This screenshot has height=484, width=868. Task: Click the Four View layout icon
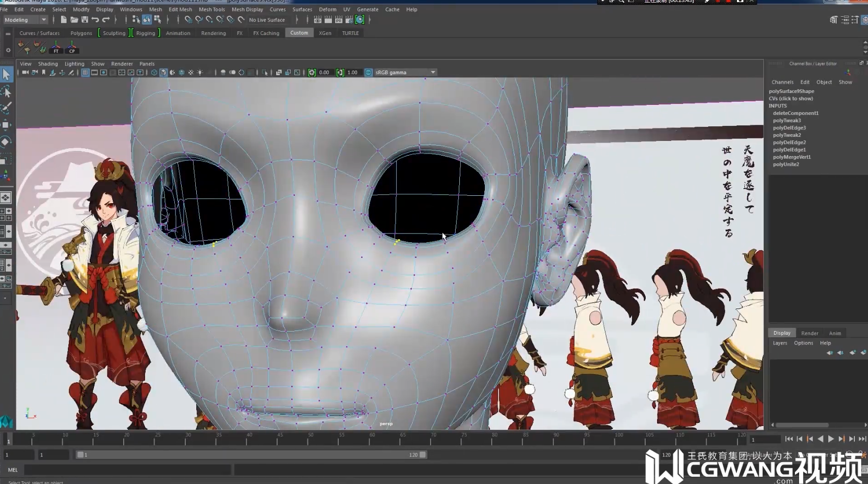[x=5, y=214]
